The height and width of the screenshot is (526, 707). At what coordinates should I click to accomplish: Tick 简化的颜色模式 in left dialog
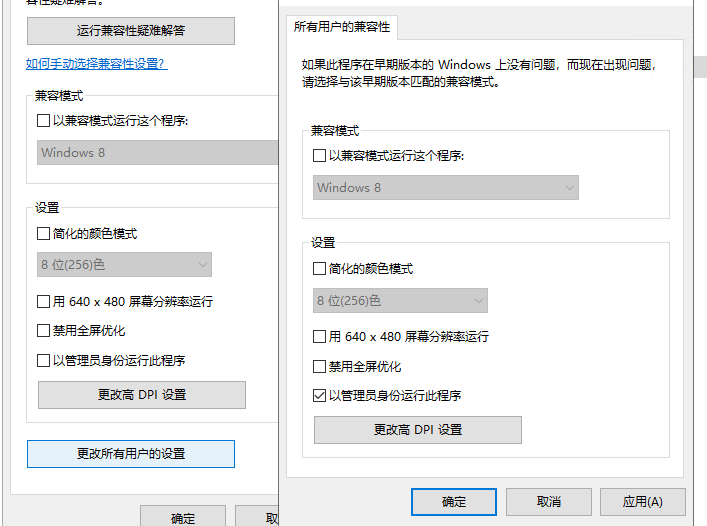click(43, 233)
